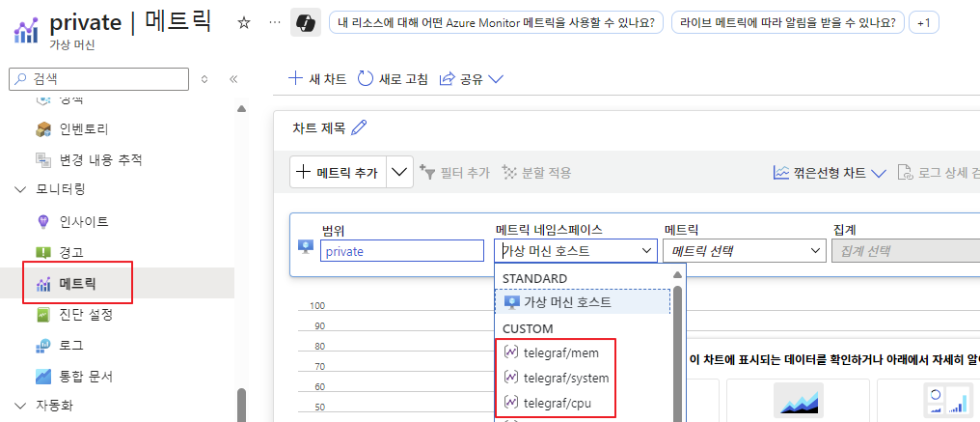Click the VM icon beside 범위 field
Screen dimensions: 980x422
(306, 246)
